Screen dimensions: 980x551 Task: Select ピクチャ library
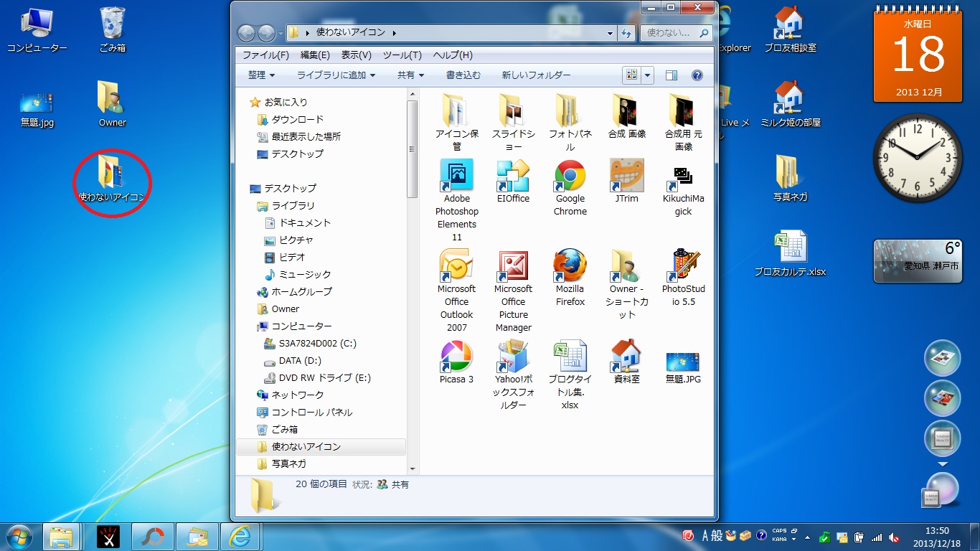tap(288, 240)
